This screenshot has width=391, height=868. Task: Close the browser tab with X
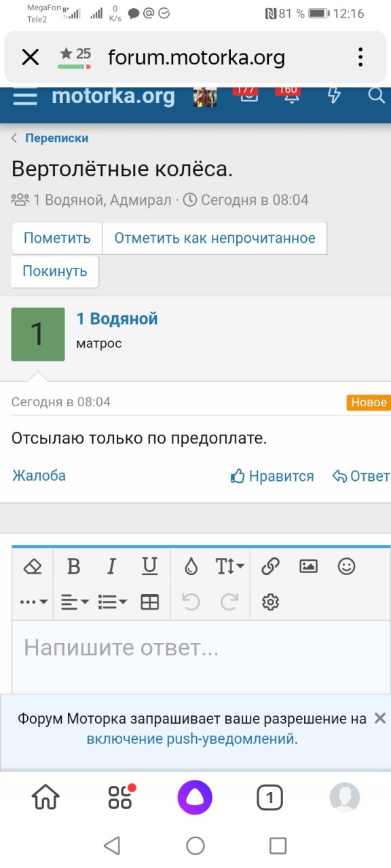click(30, 58)
